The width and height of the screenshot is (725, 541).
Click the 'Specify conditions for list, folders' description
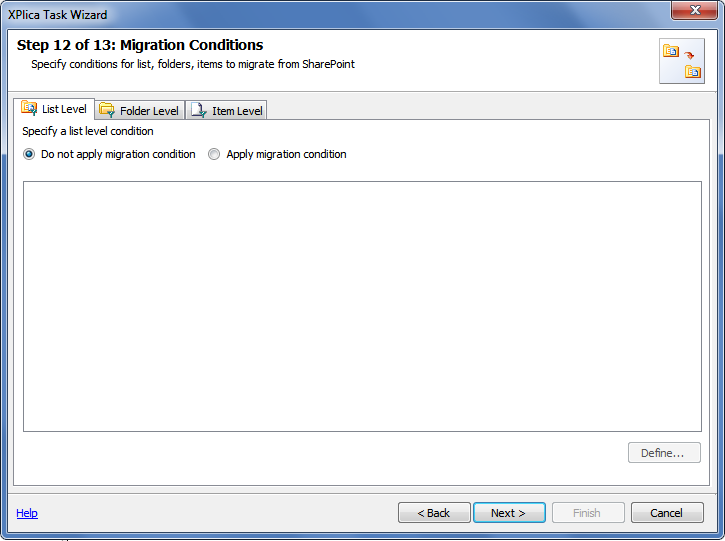[193, 64]
